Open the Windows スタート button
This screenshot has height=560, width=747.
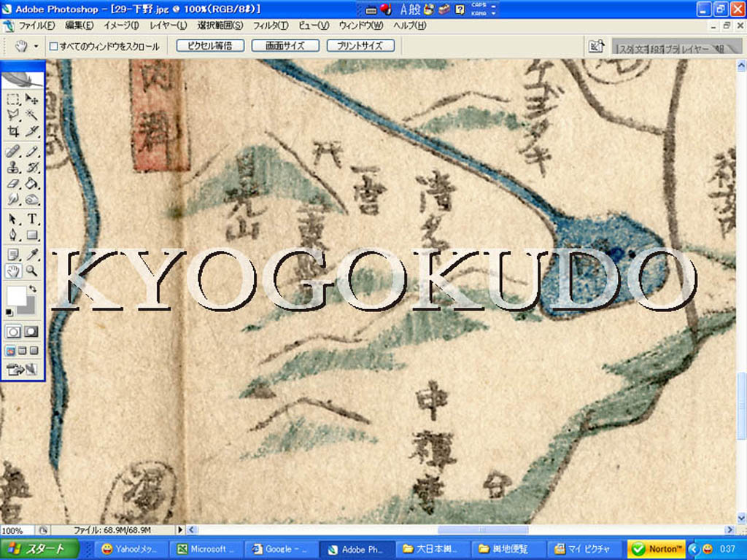click(x=39, y=548)
